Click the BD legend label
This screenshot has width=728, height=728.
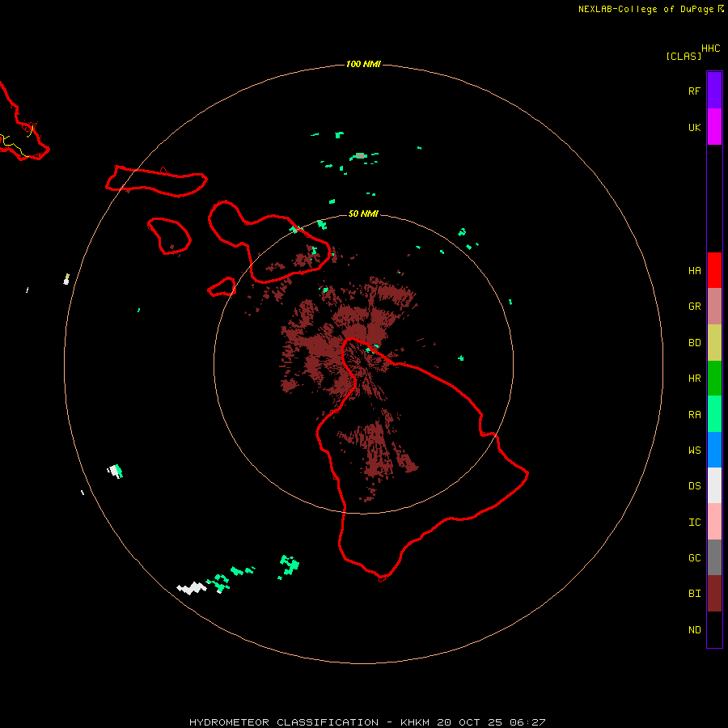[694, 343]
